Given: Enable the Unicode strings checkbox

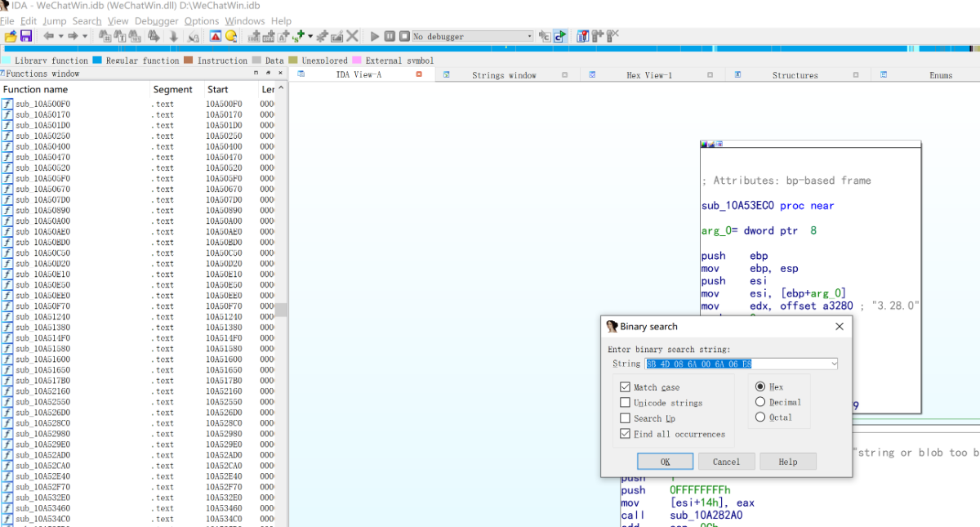Looking at the screenshot, I should (x=626, y=403).
